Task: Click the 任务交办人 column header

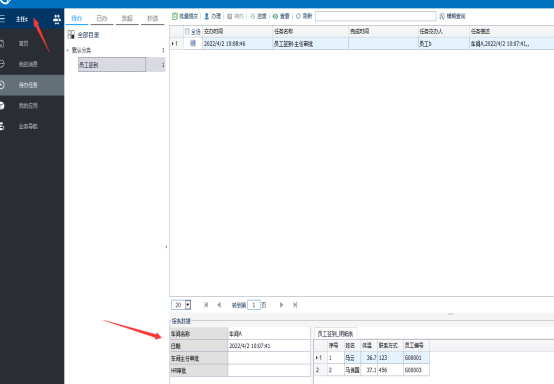Action: point(443,31)
